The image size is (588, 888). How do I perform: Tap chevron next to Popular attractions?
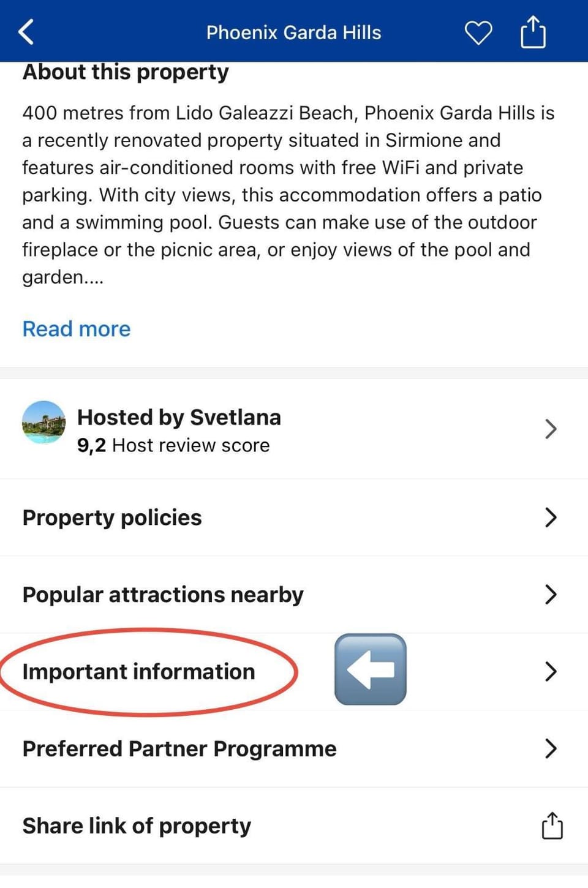pos(551,595)
